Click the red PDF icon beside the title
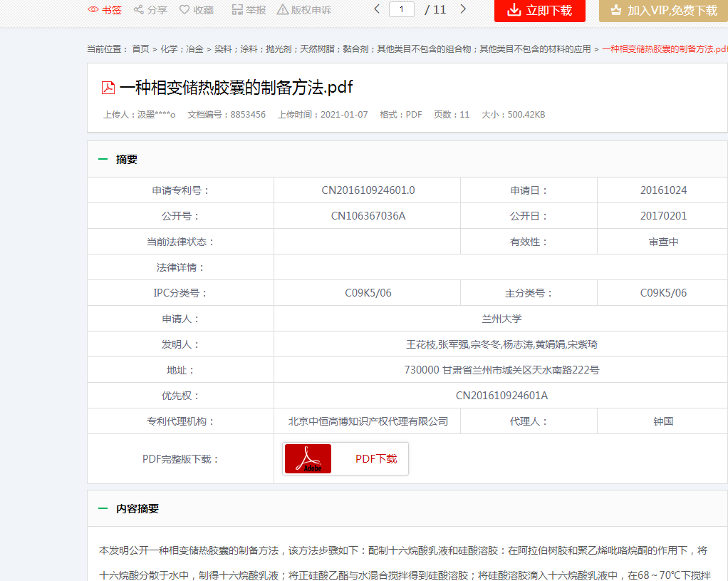 coord(108,88)
